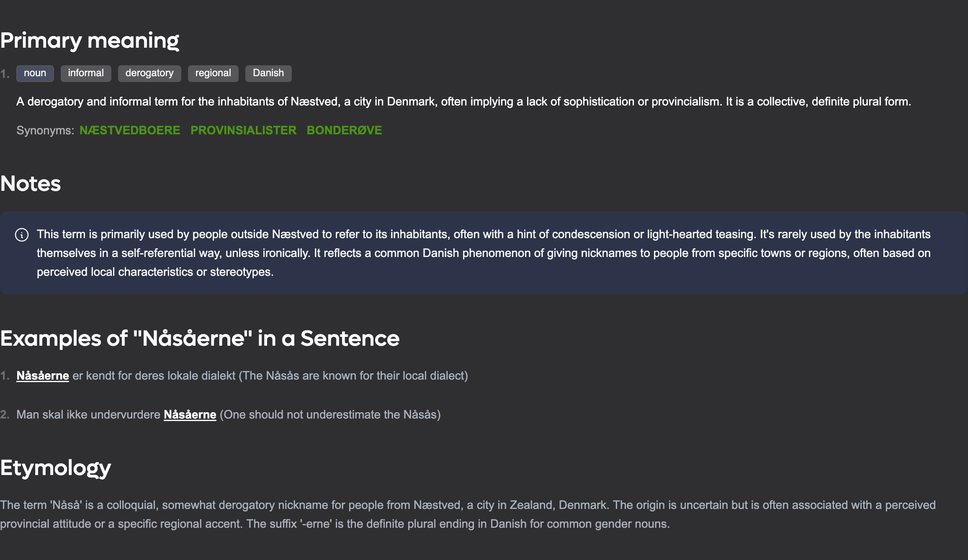
Task: Click the "Man skal ikke undervurdere" sentence
Action: (x=88, y=414)
